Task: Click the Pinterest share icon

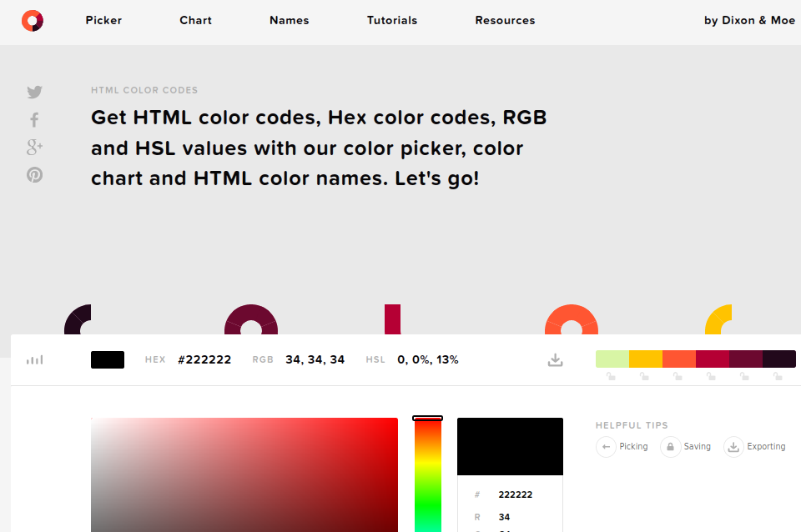Action: point(34,175)
